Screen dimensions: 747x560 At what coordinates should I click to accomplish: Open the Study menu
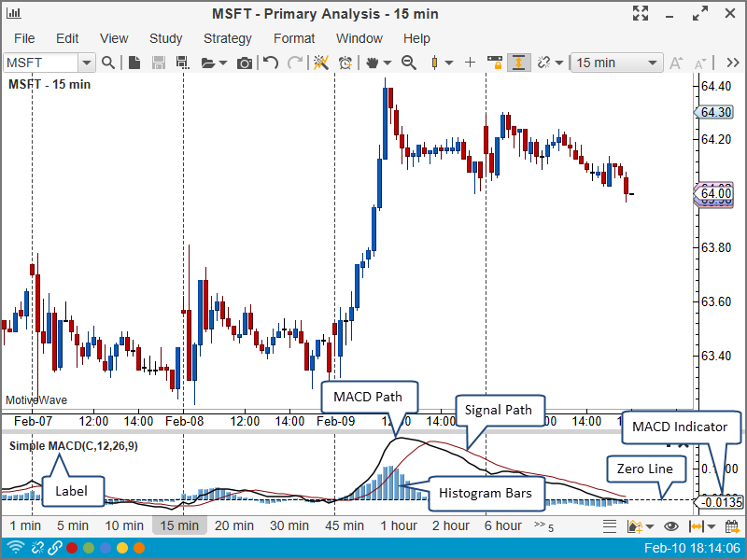click(x=165, y=38)
